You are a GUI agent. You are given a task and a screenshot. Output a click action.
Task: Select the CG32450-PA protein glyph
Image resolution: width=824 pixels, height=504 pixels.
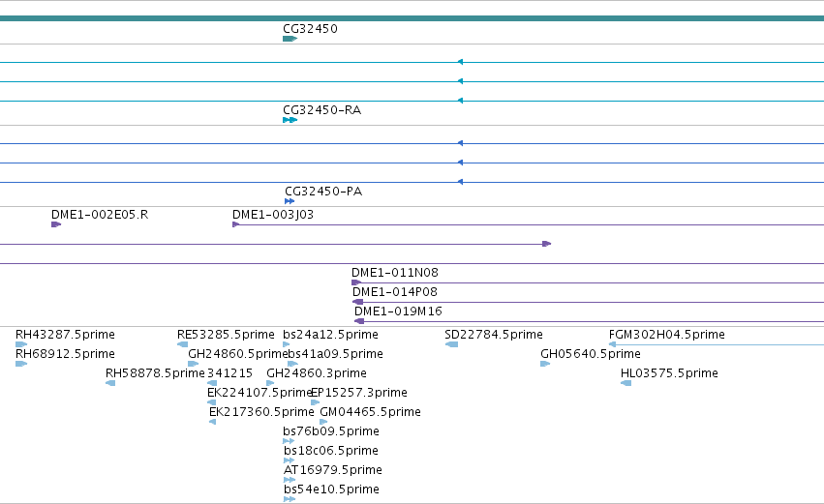(x=290, y=201)
